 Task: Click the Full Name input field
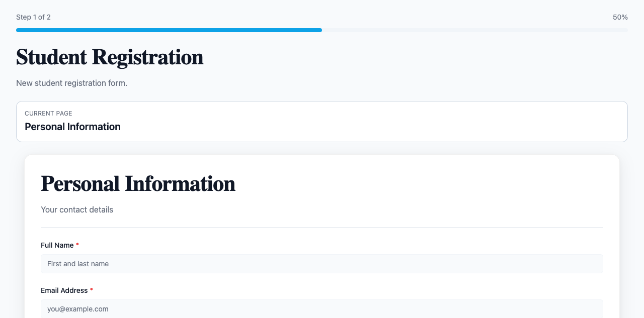pos(322,264)
